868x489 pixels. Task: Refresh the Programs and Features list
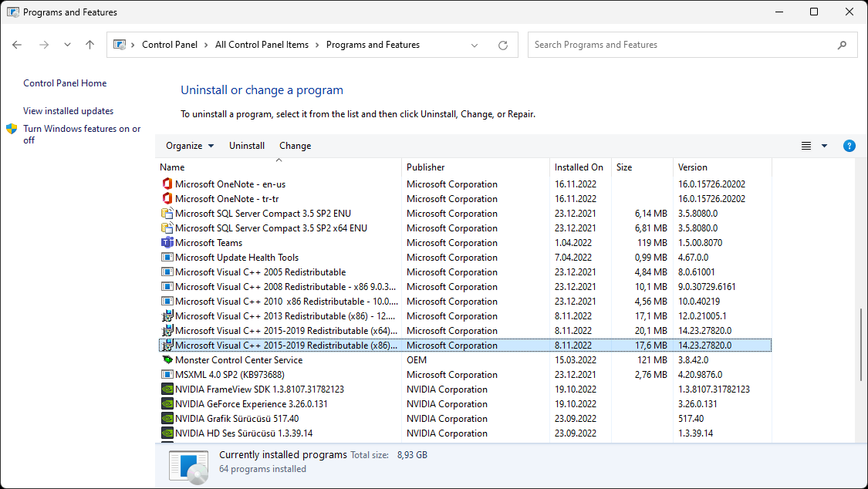(503, 46)
